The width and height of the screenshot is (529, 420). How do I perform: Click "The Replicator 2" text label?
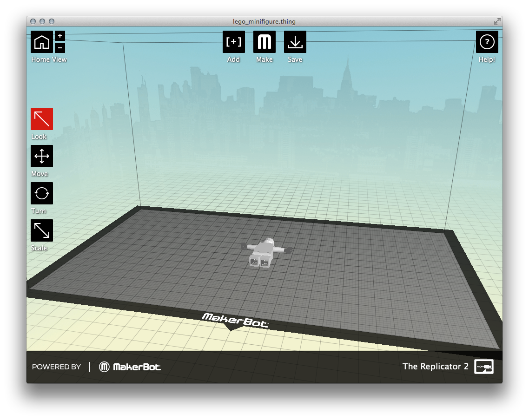(435, 367)
